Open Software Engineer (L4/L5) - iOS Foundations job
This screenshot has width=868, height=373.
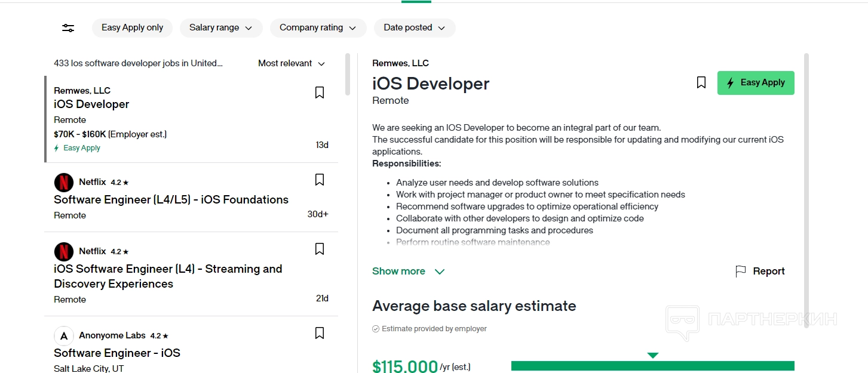coord(171,200)
